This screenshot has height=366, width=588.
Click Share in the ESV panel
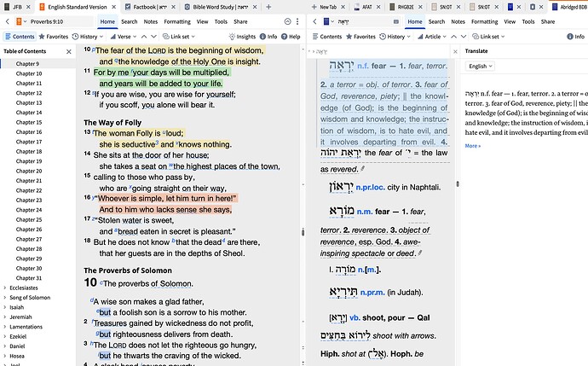coord(240,22)
